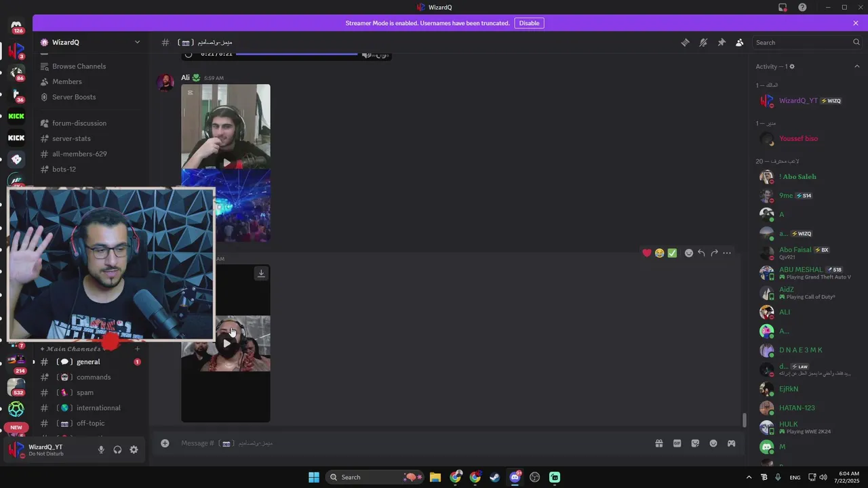Open Server Boosts
This screenshot has width=868, height=488.
[x=73, y=97]
